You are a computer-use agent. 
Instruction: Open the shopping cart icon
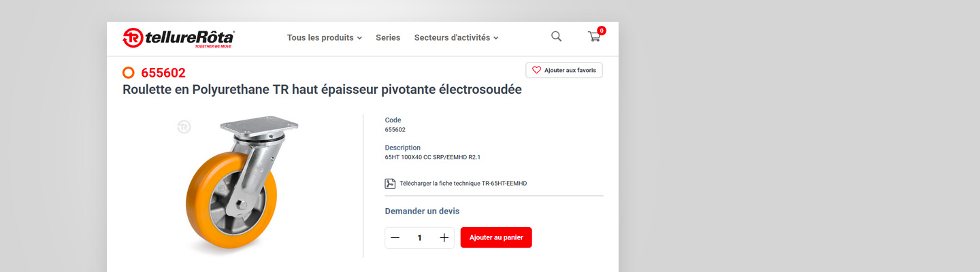pos(594,37)
